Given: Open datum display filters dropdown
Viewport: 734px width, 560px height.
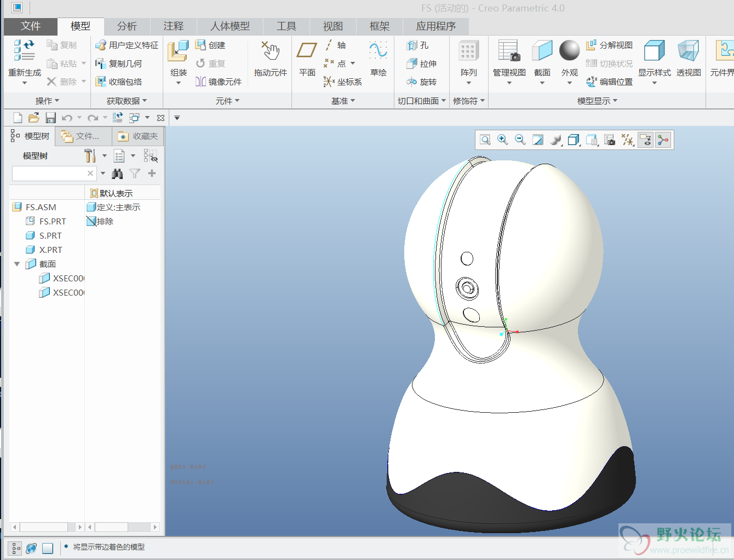Looking at the screenshot, I should [628, 140].
